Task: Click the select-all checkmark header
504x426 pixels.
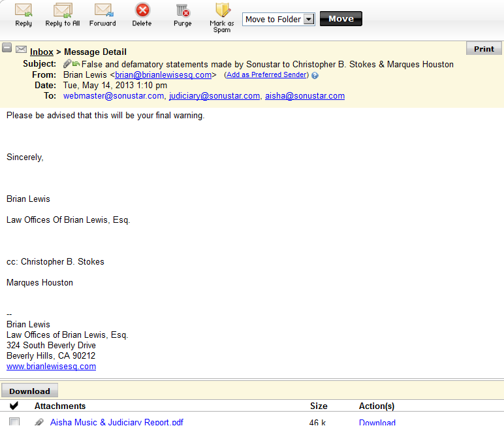Action: coord(14,405)
